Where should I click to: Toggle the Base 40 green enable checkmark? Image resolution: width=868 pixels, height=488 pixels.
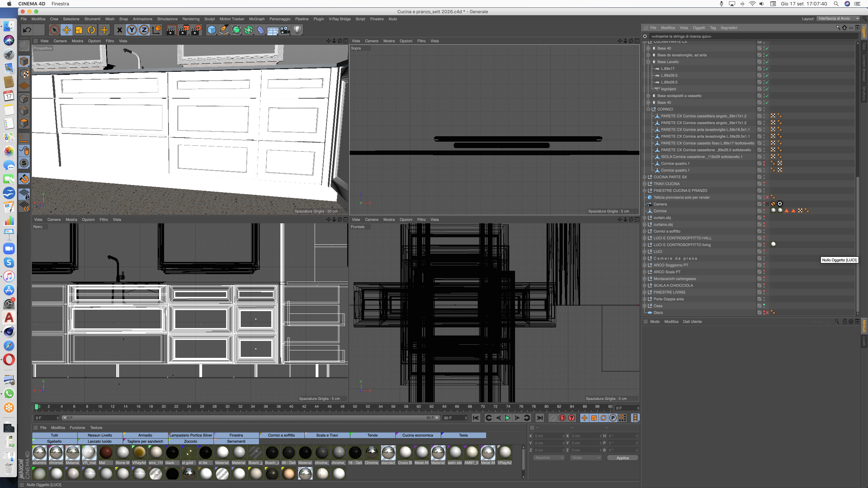click(767, 48)
